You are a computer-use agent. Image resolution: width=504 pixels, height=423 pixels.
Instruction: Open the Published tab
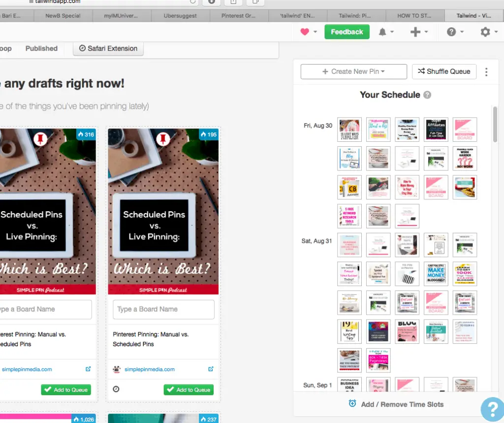[x=41, y=49]
